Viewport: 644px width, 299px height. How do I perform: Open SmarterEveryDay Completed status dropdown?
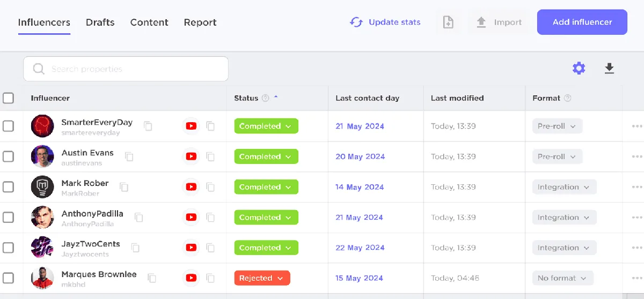point(266,126)
